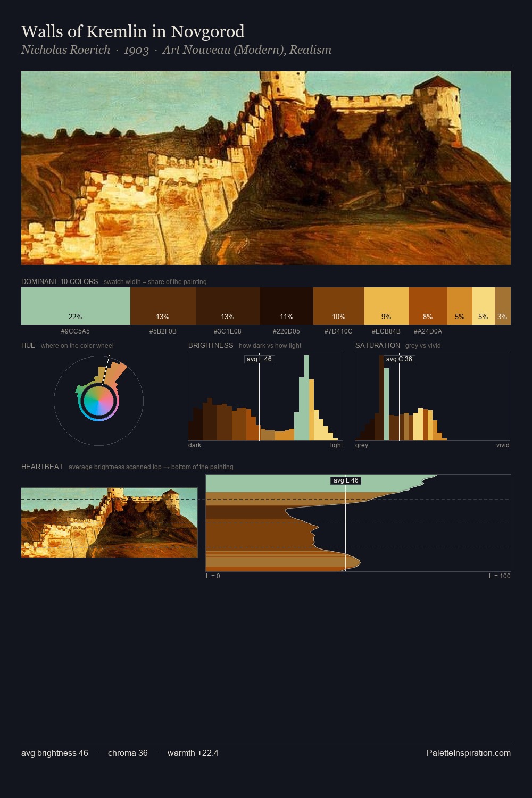
Task: Click the 'L = 100' axis label
Action: click(500, 576)
